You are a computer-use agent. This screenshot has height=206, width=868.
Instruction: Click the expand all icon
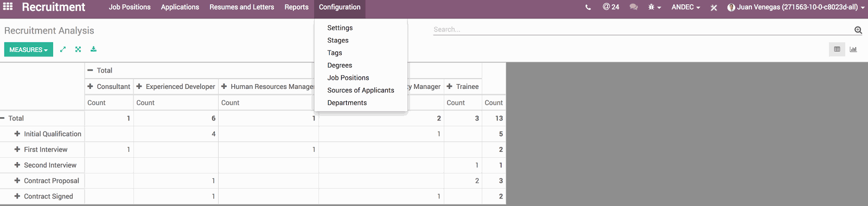[78, 49]
